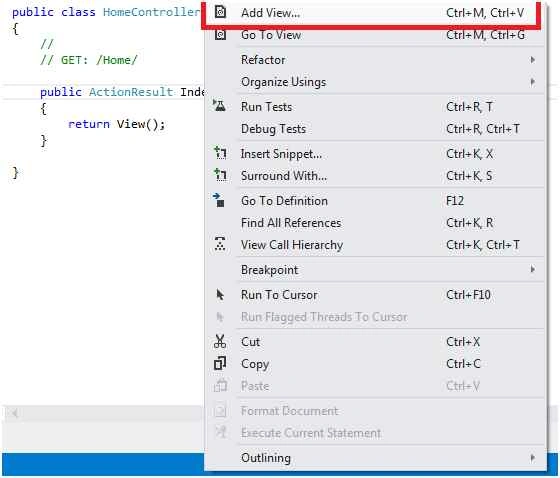Viewport: 560px width, 478px height.
Task: Click the Surround With icon
Action: coord(220,175)
